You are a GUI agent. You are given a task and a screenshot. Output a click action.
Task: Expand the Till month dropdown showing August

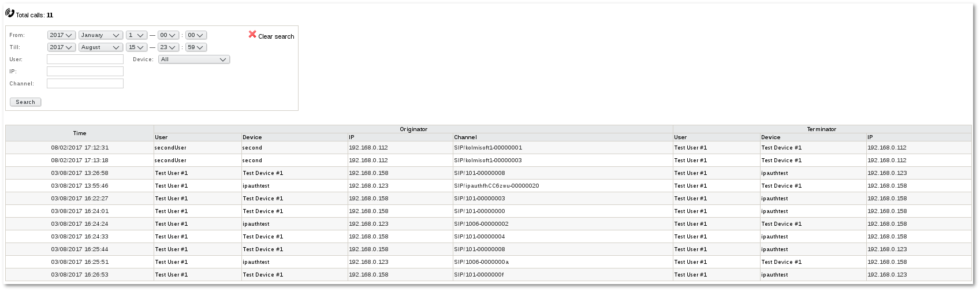[x=100, y=47]
